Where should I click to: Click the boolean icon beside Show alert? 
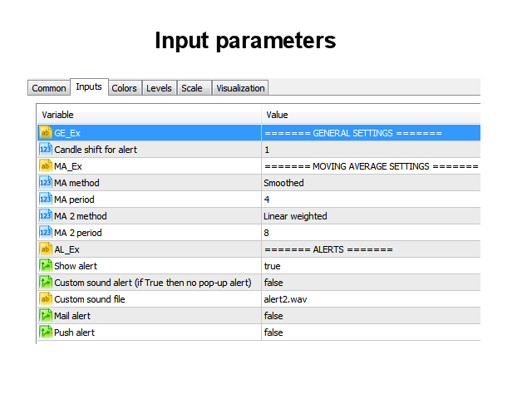pos(46,266)
